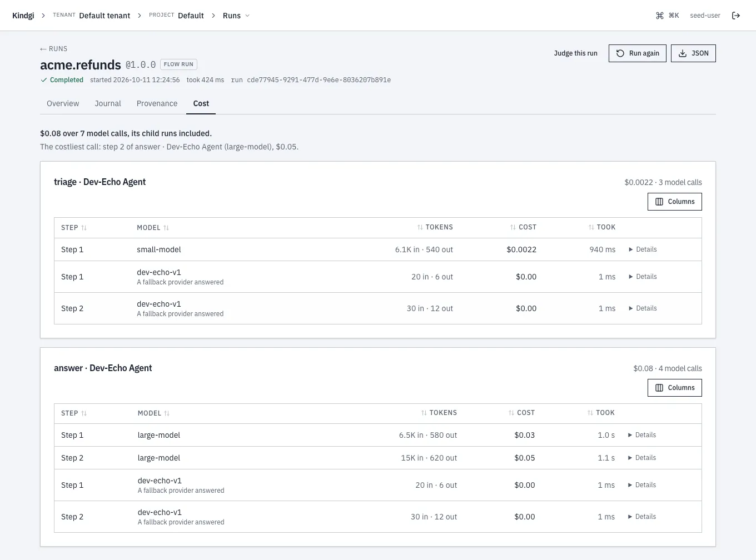Sort answer table by COST
The width and height of the screenshot is (756, 560).
click(521, 413)
